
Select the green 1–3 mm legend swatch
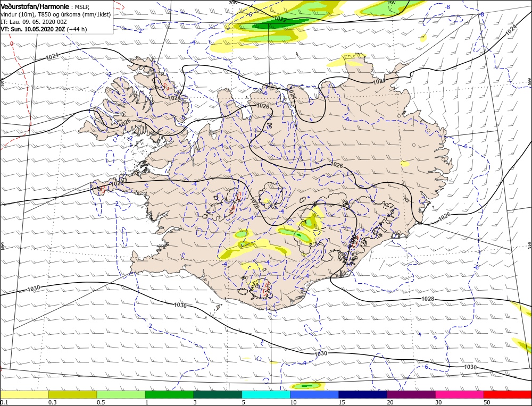point(169,394)
